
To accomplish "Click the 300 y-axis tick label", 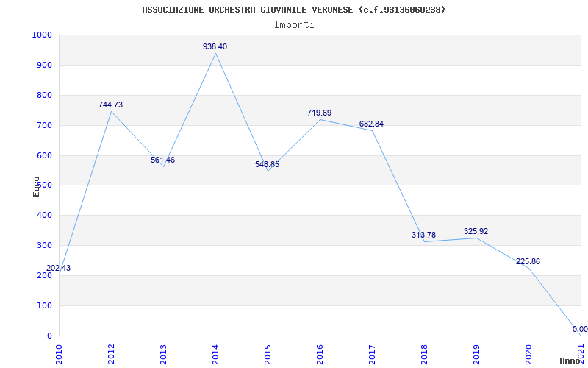I will pyautogui.click(x=44, y=246).
